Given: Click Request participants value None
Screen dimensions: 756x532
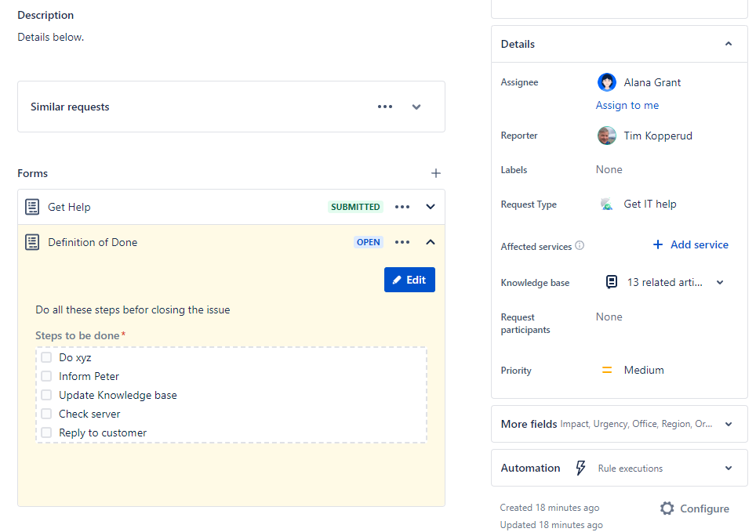Looking at the screenshot, I should point(609,317).
